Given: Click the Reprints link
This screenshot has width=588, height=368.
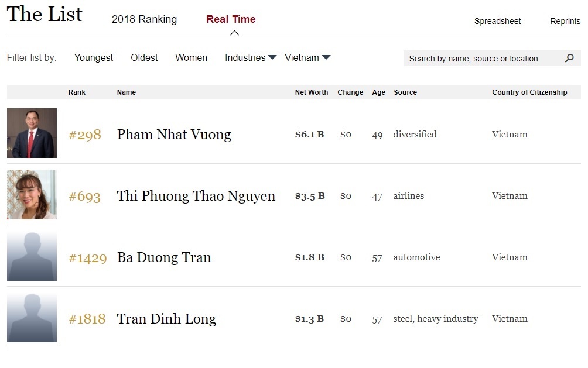Looking at the screenshot, I should pos(565,21).
